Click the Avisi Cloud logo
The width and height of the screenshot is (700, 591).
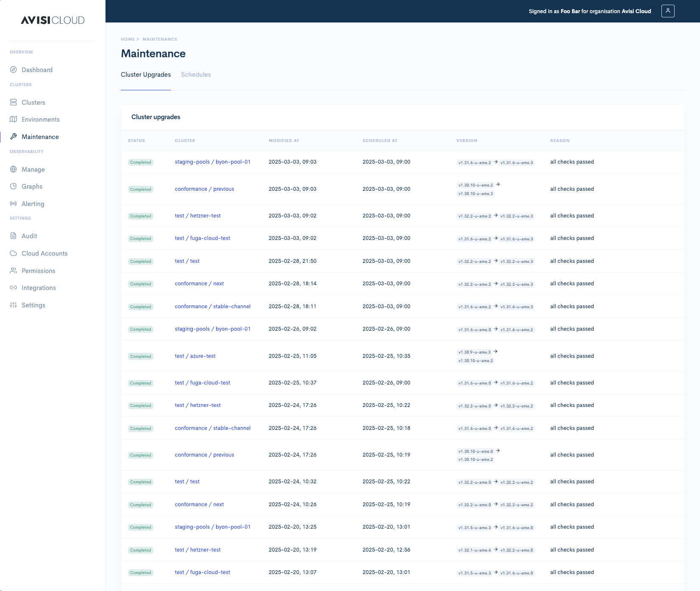52,20
